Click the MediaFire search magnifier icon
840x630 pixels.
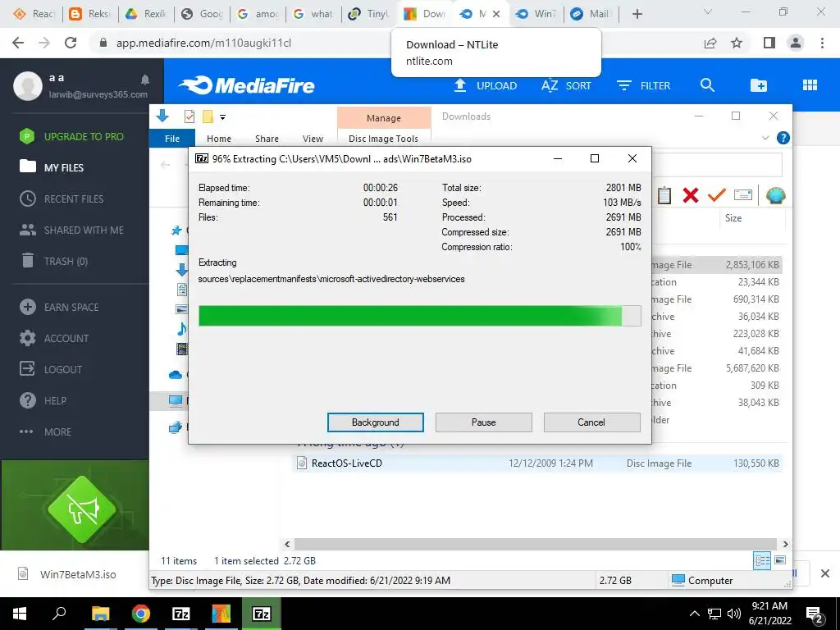click(707, 85)
